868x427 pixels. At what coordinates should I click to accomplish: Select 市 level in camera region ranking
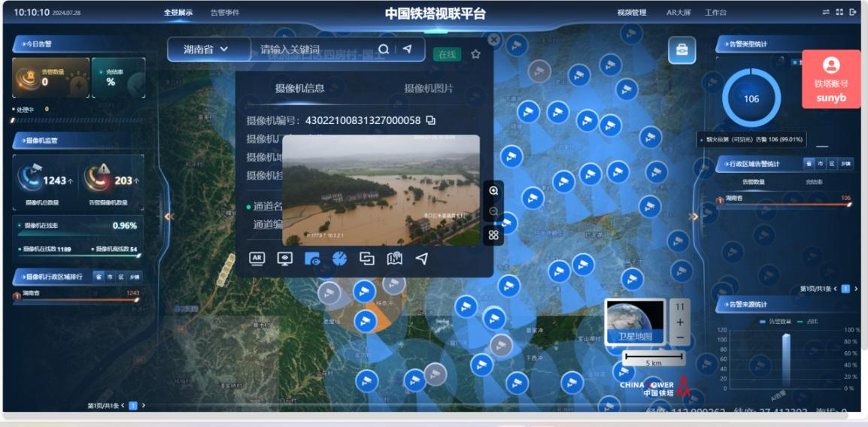click(x=110, y=277)
